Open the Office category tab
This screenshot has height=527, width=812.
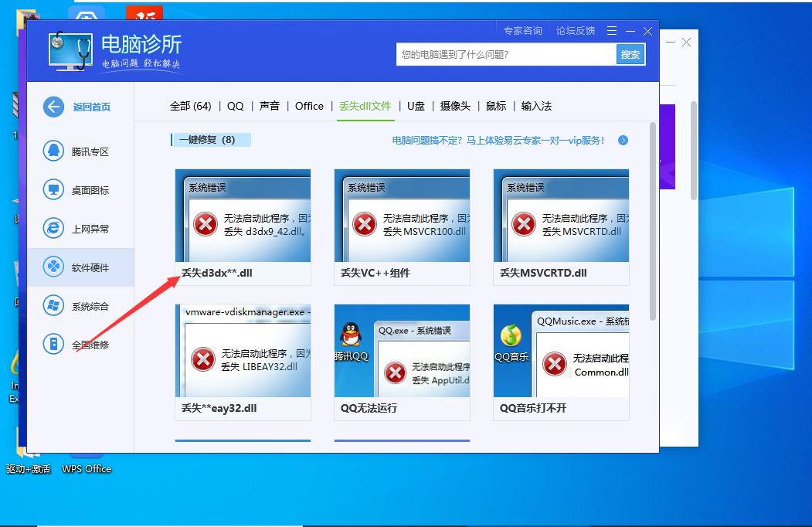point(309,107)
